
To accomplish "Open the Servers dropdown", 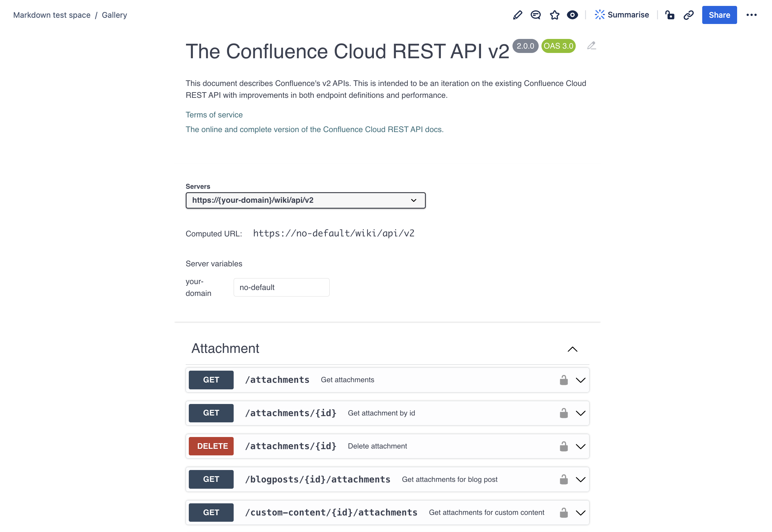I will [x=305, y=200].
